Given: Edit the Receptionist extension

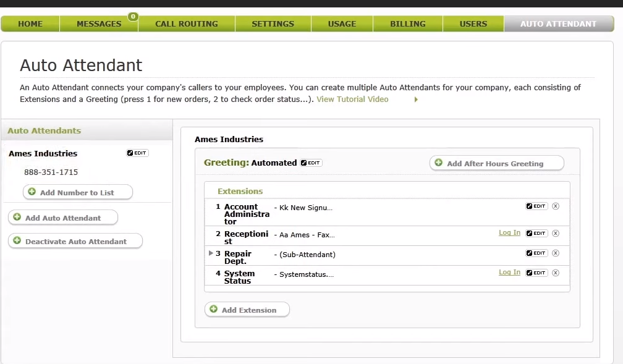Looking at the screenshot, I should click(536, 233).
